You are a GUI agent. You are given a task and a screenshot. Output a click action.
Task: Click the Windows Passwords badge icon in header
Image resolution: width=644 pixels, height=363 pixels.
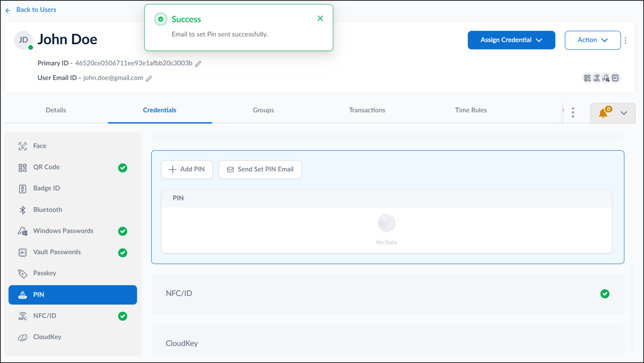606,78
